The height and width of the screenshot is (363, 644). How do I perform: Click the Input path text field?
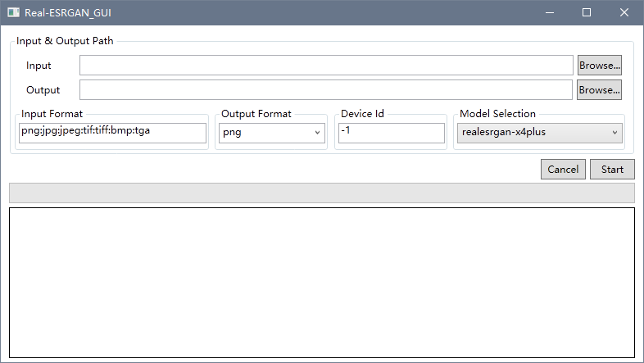(x=326, y=66)
